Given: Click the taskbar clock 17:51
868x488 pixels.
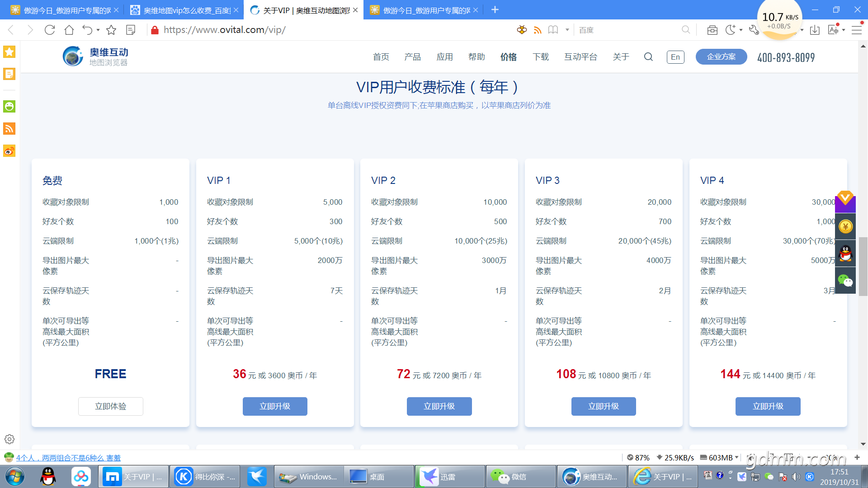Looking at the screenshot, I should [x=839, y=472].
